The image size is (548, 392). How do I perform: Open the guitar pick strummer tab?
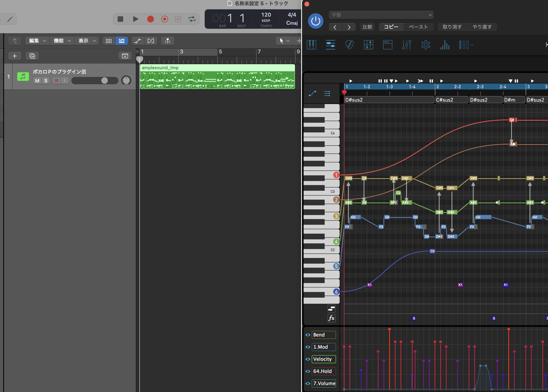349,45
